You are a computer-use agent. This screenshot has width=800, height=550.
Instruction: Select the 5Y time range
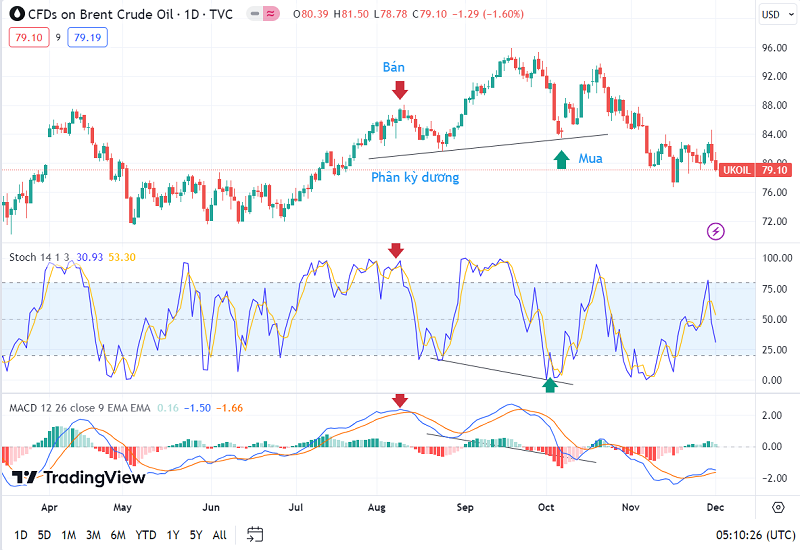click(195, 534)
